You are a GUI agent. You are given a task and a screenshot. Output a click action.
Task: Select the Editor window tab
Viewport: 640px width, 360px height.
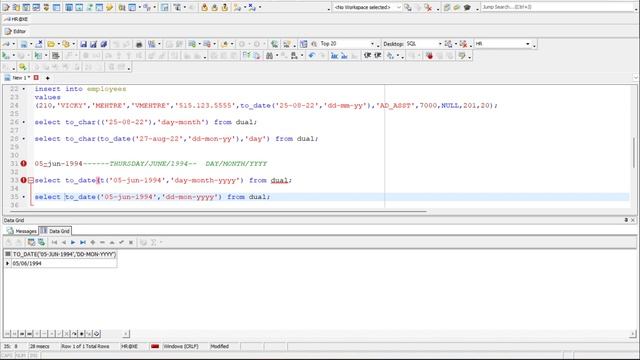pos(16,31)
